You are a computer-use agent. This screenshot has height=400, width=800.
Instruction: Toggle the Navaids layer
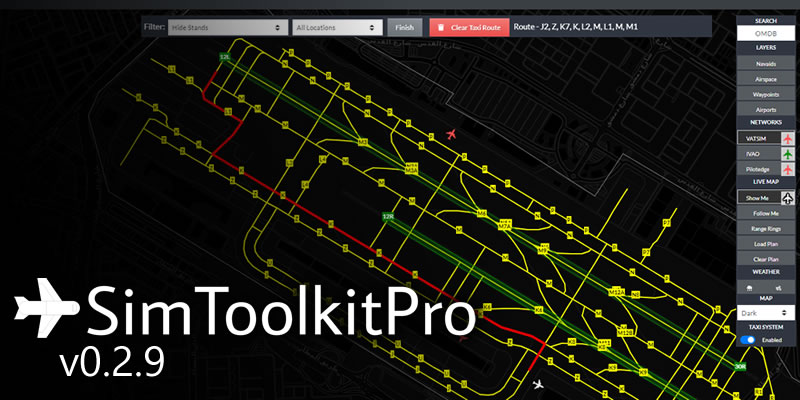(x=766, y=64)
